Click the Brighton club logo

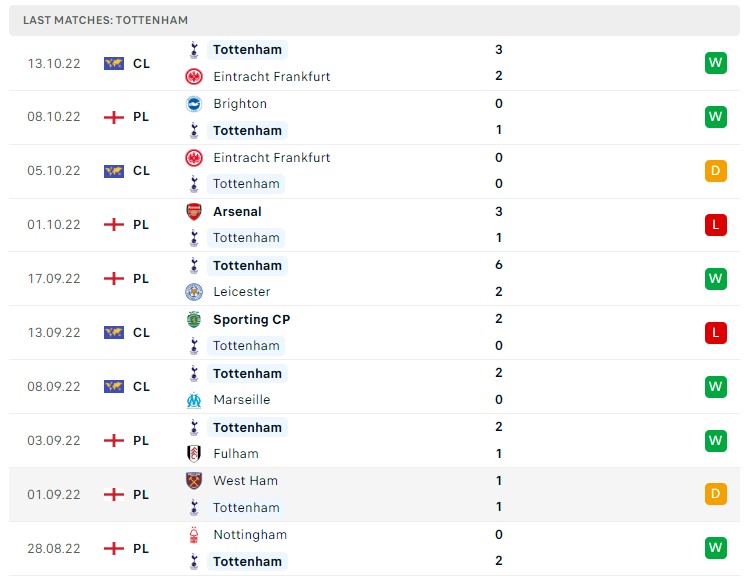pyautogui.click(x=194, y=104)
